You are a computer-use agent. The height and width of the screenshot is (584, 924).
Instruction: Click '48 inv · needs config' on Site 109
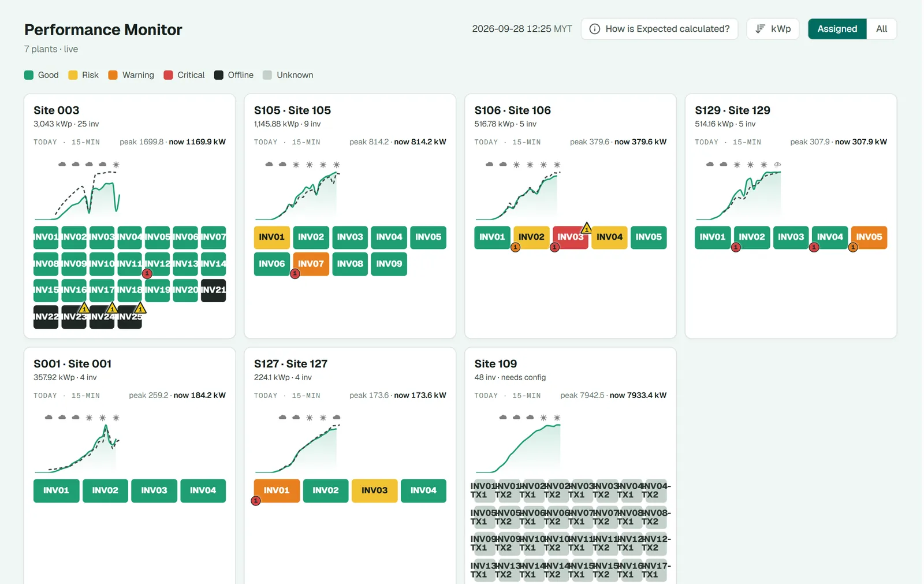(510, 378)
